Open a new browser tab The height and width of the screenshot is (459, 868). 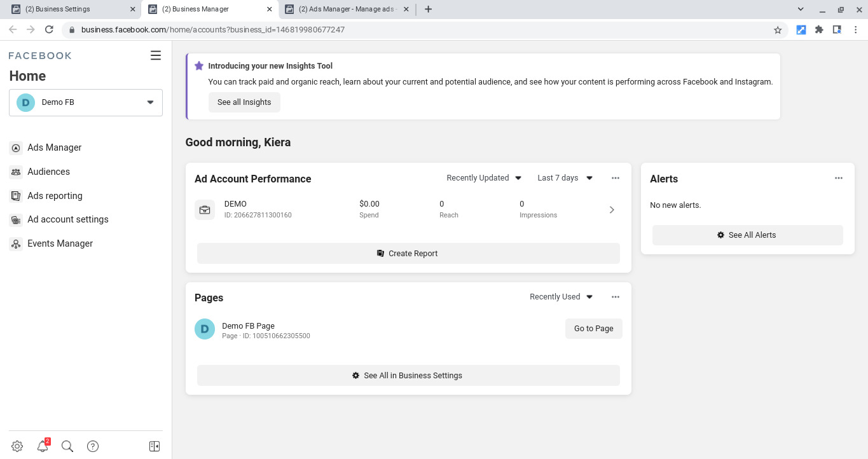click(x=428, y=9)
